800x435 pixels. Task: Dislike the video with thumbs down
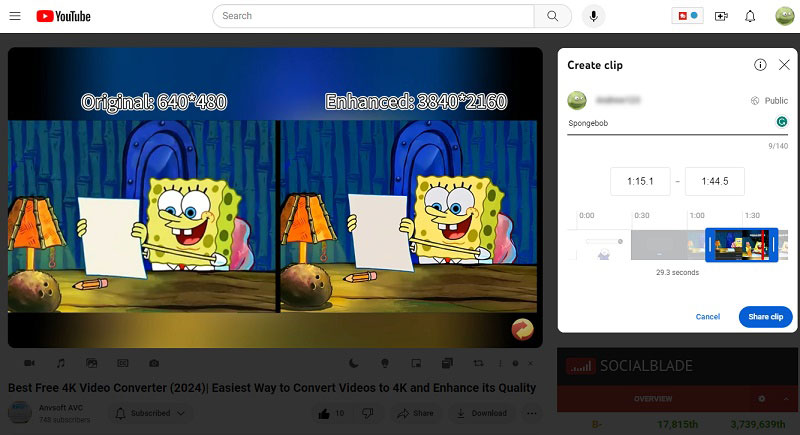367,413
